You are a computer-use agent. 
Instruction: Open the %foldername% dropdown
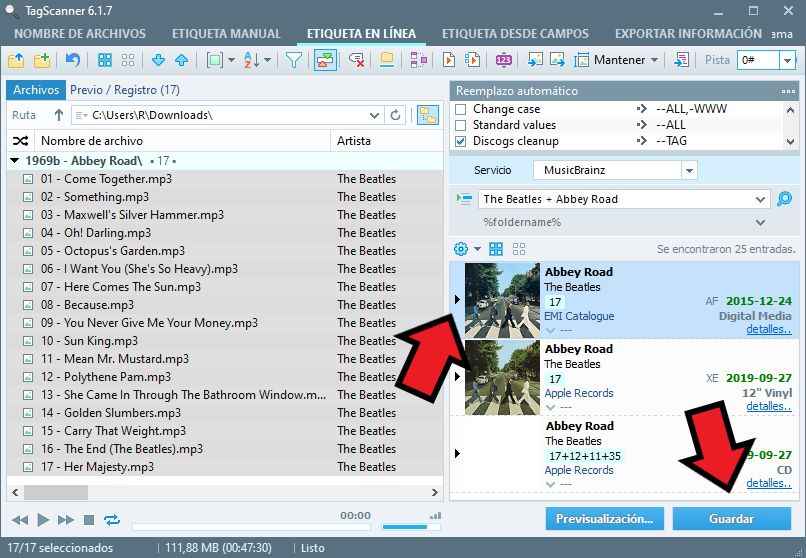(x=760, y=222)
